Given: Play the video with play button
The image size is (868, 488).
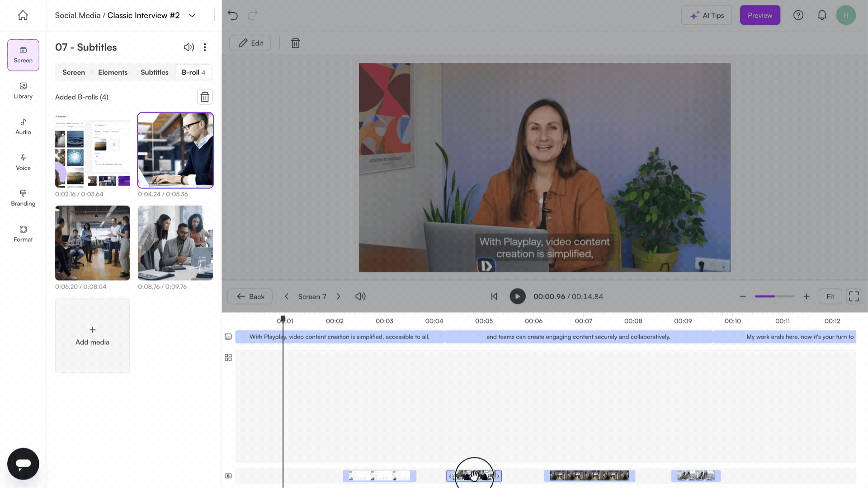Looking at the screenshot, I should [518, 296].
